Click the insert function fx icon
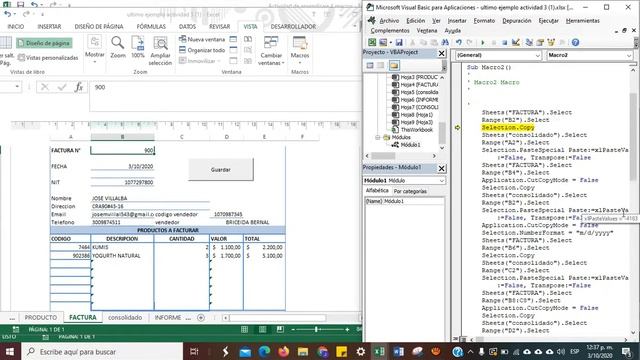 coord(79,87)
